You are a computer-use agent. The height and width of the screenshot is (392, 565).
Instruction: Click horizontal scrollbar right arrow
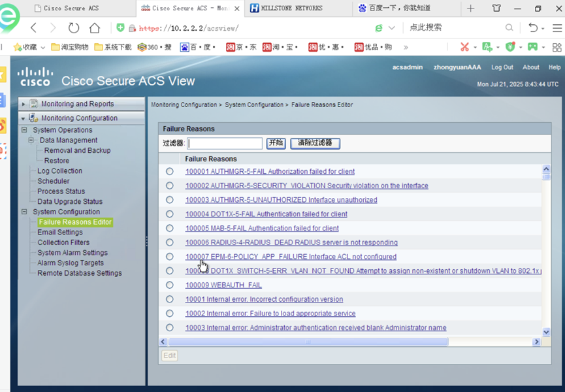[x=537, y=342]
